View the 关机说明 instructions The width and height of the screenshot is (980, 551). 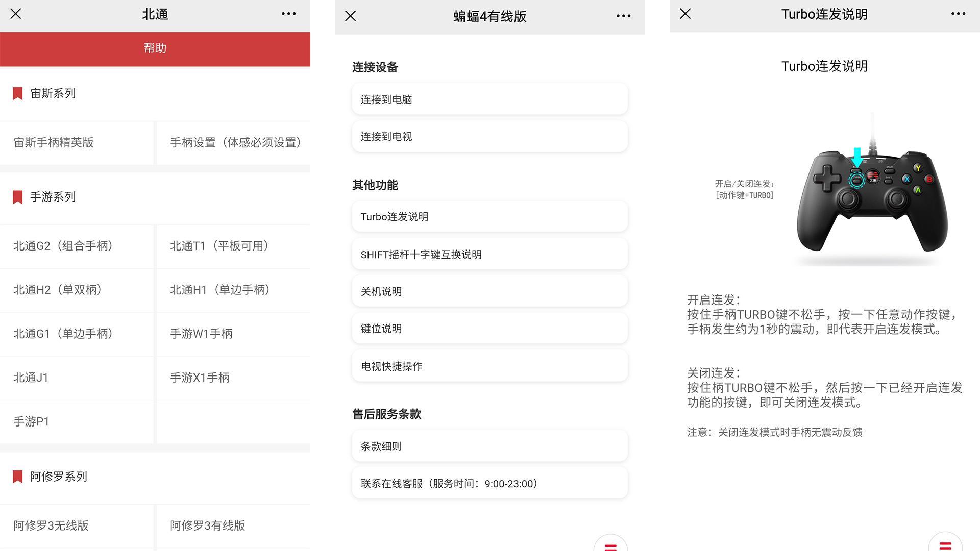pos(489,291)
